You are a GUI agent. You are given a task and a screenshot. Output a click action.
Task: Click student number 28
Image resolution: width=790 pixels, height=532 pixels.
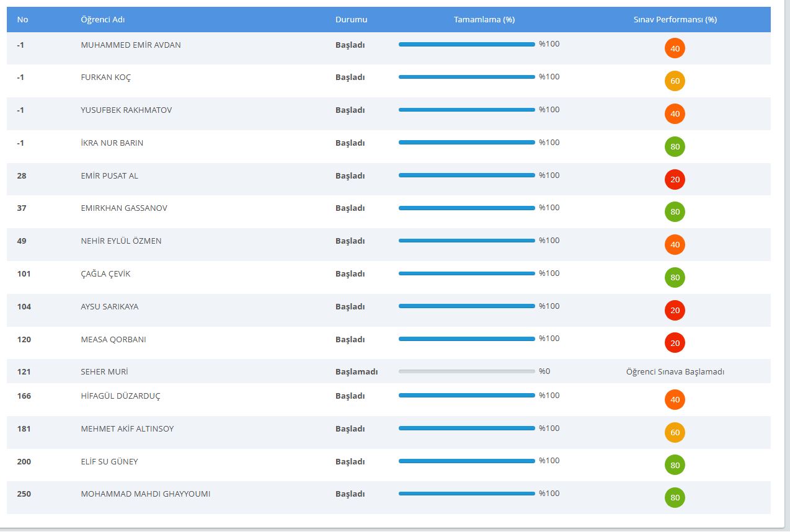22,176
